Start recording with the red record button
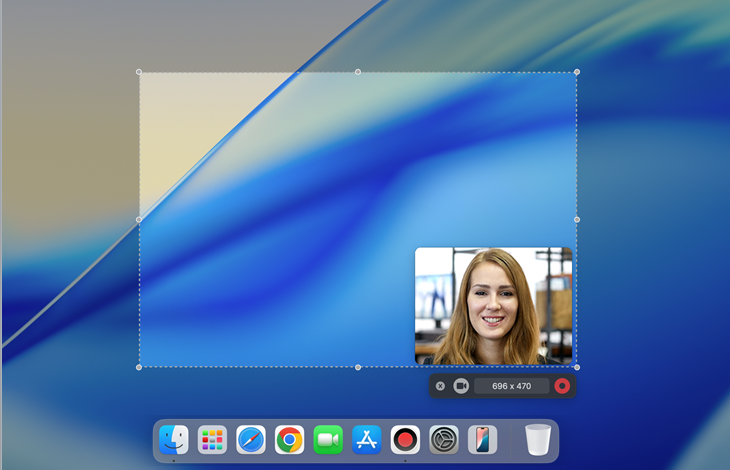Screen dimensions: 730x470 coord(562,386)
